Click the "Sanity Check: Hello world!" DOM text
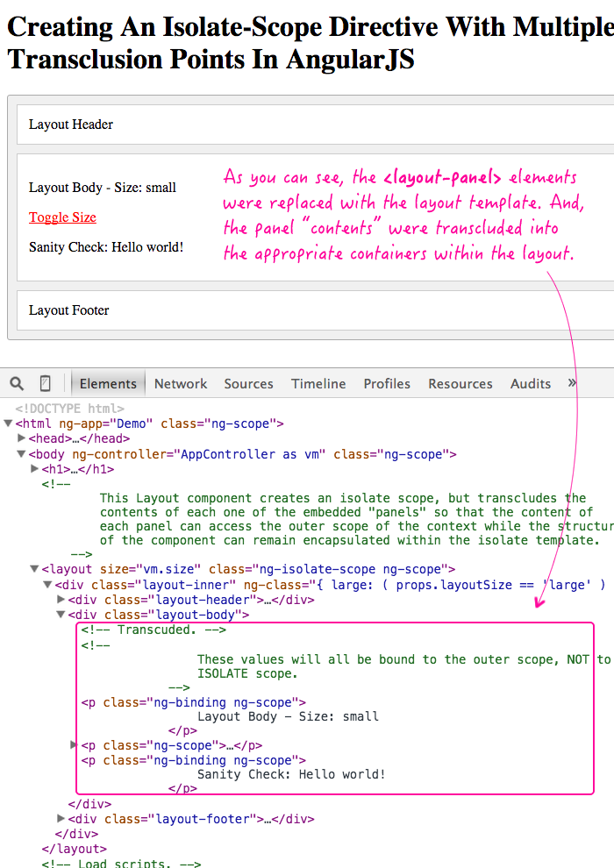Screen dimensions: 614x868 291,774
